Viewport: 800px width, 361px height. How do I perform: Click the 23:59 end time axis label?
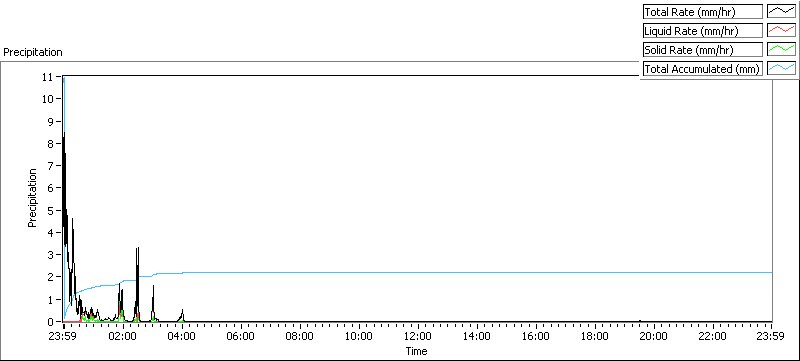tap(771, 336)
